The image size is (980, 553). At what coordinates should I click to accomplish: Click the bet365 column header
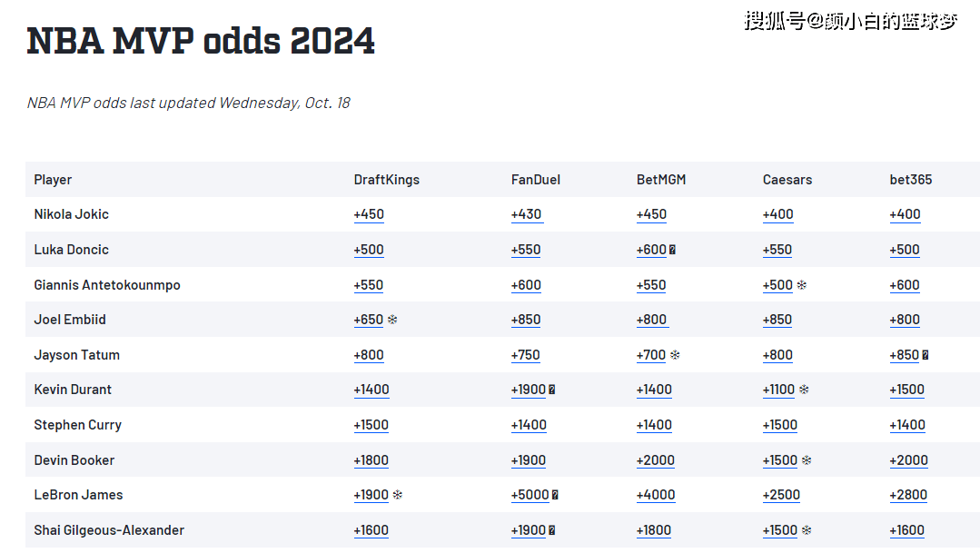coord(910,180)
